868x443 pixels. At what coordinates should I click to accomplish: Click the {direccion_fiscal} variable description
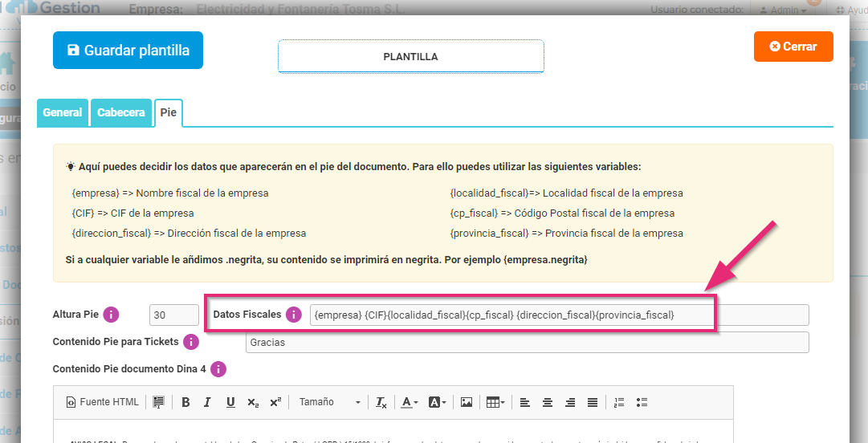tap(189, 233)
